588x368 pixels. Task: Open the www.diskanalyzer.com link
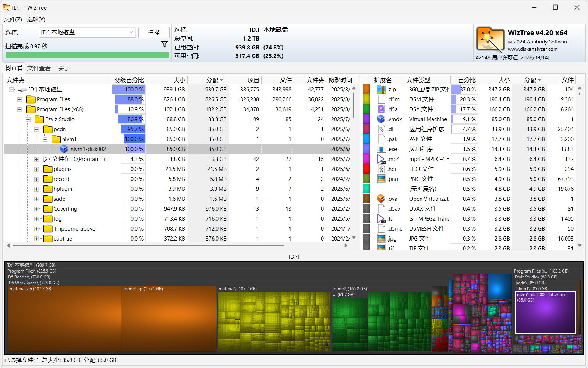pos(532,49)
